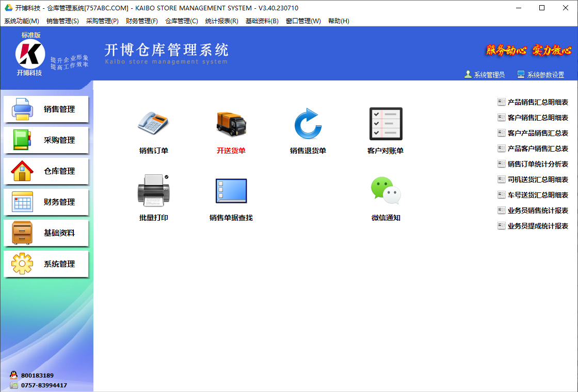Open the 客户对账单 checklist icon
Image resolution: width=578 pixels, height=392 pixels.
click(x=386, y=124)
